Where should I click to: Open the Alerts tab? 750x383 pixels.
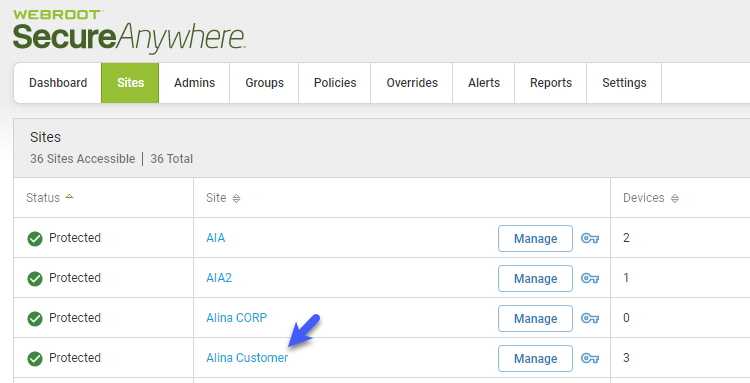(484, 83)
